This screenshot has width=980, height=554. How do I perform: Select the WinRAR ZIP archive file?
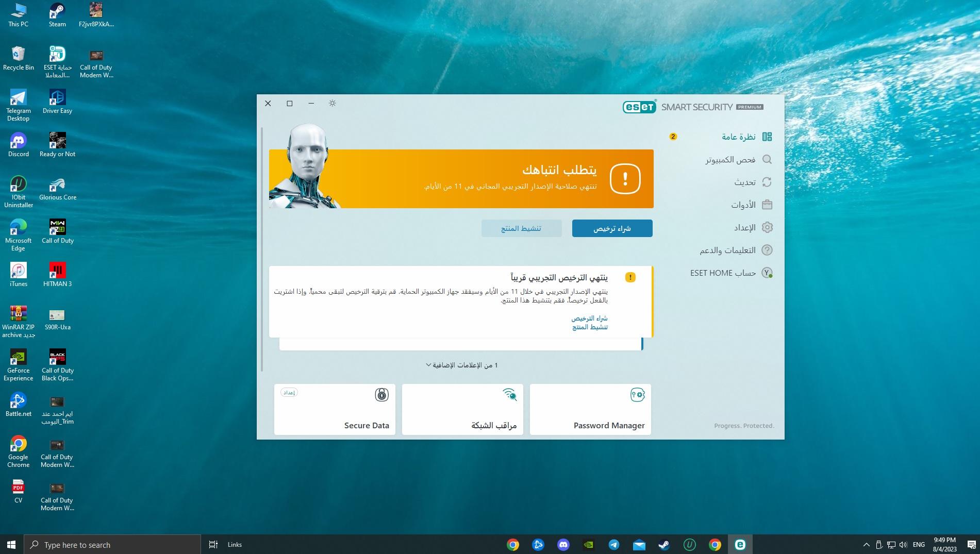point(18,322)
